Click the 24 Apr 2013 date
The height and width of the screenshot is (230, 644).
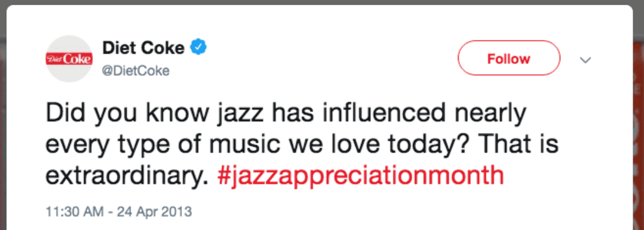[154, 212]
